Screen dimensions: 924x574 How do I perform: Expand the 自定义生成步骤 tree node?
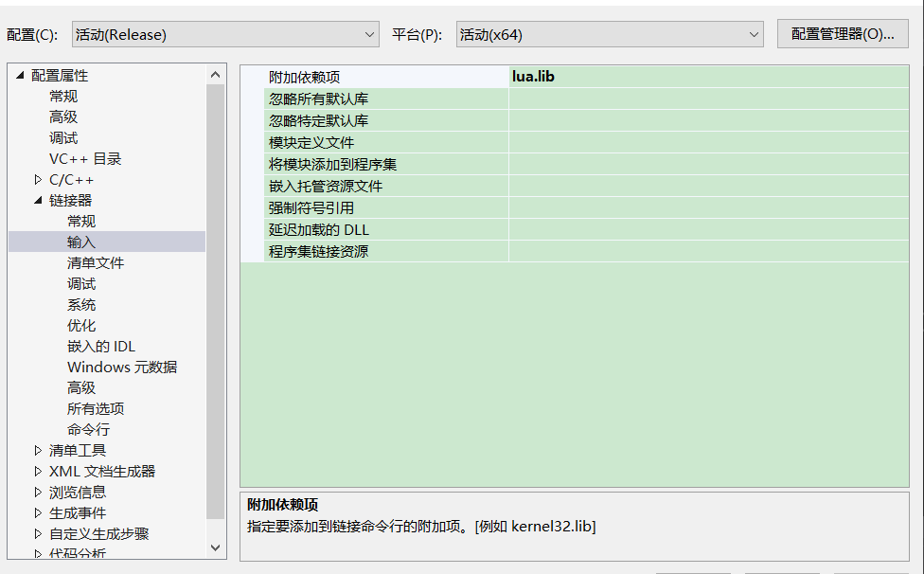click(x=38, y=533)
